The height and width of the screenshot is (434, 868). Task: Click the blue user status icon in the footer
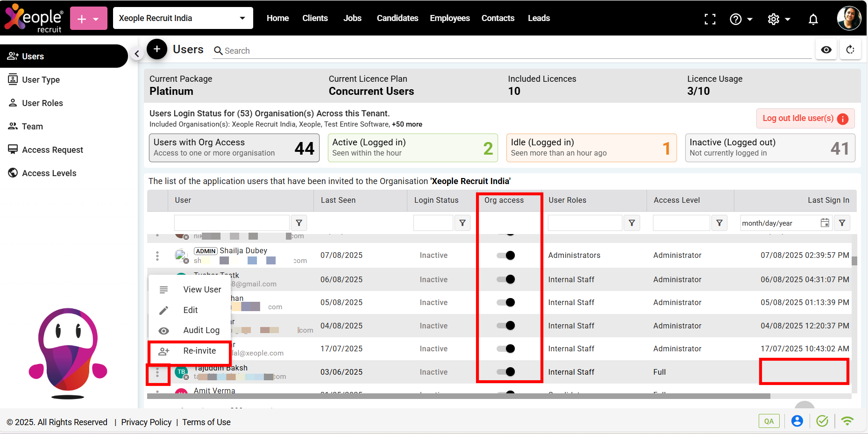[x=797, y=421]
